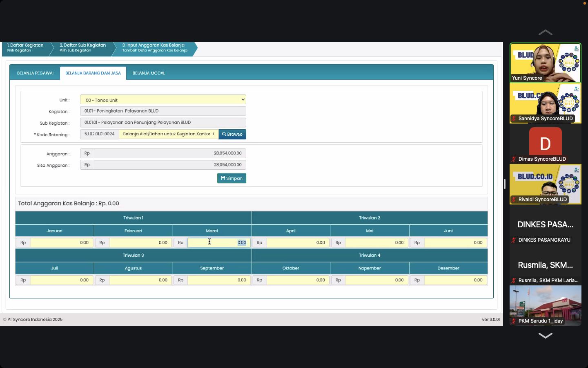This screenshot has height=368, width=588.
Task: Select Belanja Barang dan Jasa tab
Action: [x=93, y=73]
